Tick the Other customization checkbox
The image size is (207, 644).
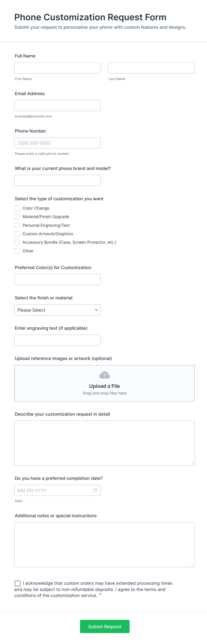[x=17, y=251]
